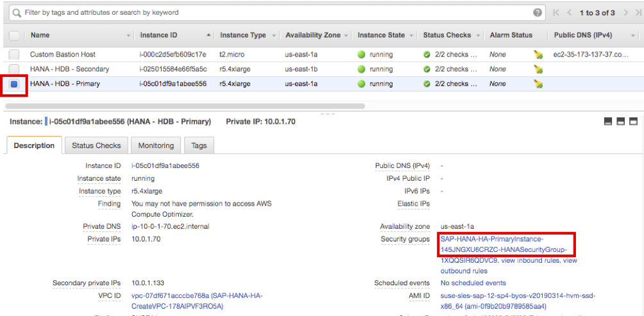Open the Instance Type column dropdown arrow
The image size is (644, 316).
point(275,36)
